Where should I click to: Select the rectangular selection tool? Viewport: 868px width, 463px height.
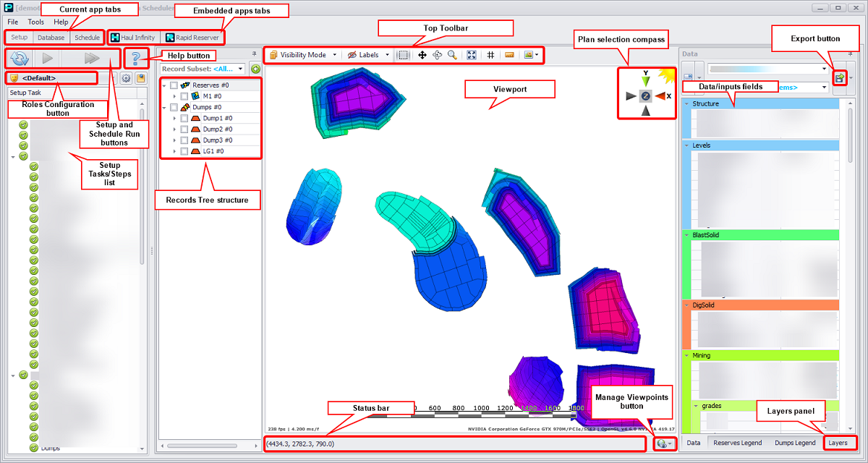404,55
